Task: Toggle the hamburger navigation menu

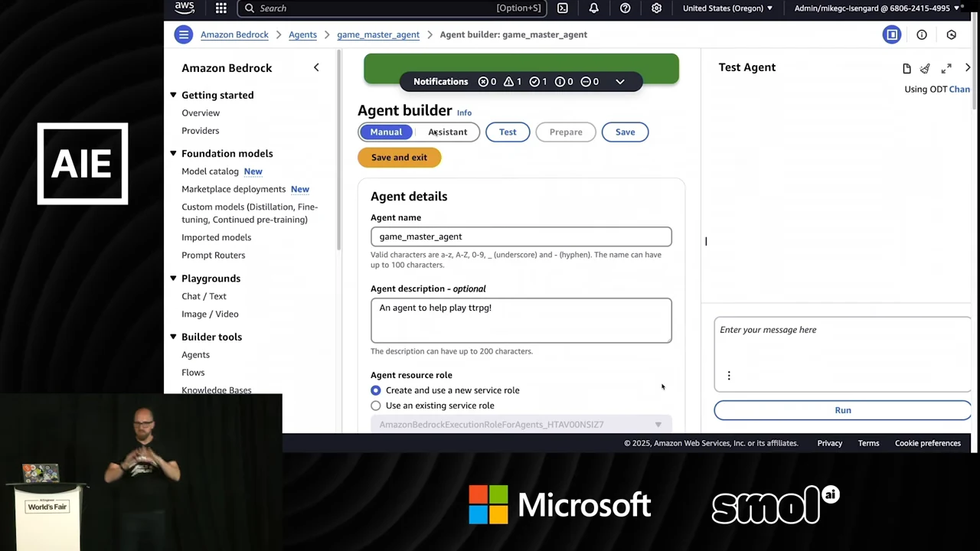Action: coord(183,34)
